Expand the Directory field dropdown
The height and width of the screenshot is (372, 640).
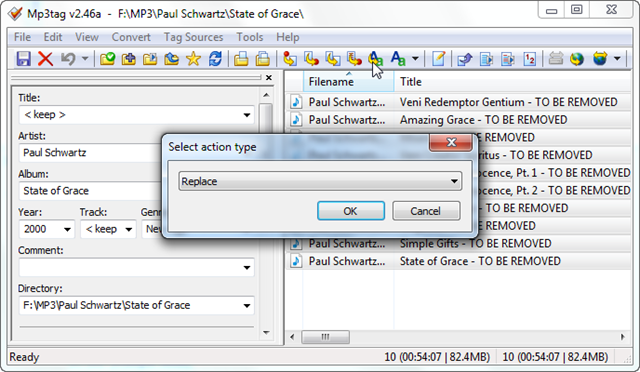[x=247, y=305]
